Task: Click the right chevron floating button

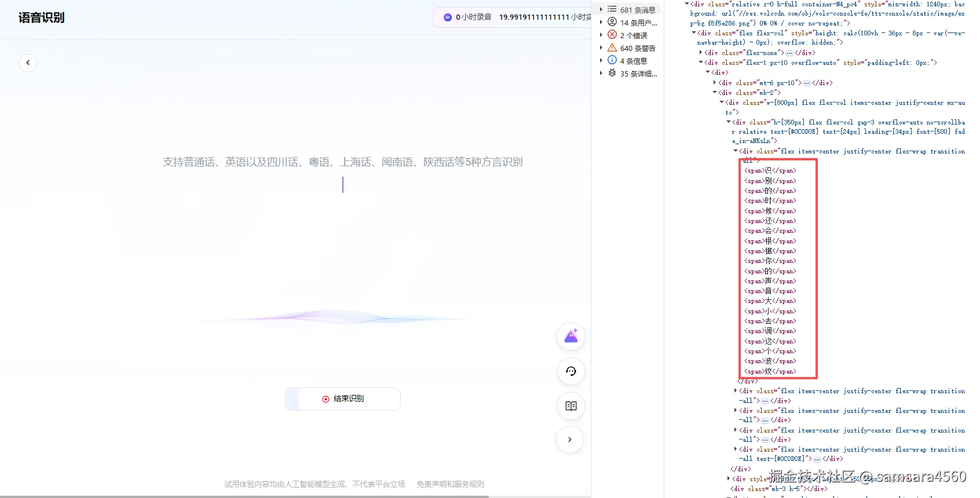Action: [x=570, y=440]
